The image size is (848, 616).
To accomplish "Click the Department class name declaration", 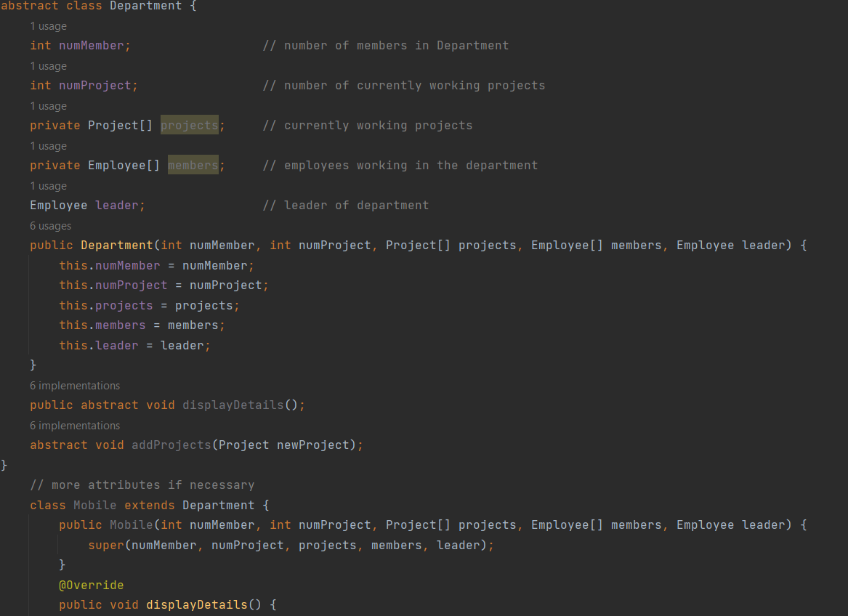I will [146, 6].
